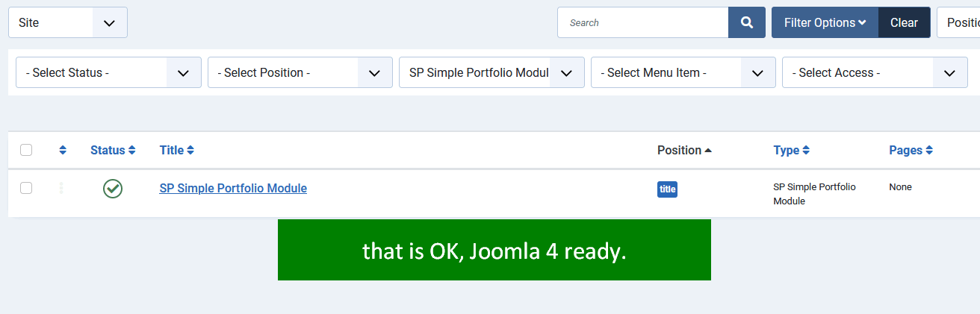The image size is (980, 314).
Task: Sort the table by Title column
Action: (x=177, y=150)
